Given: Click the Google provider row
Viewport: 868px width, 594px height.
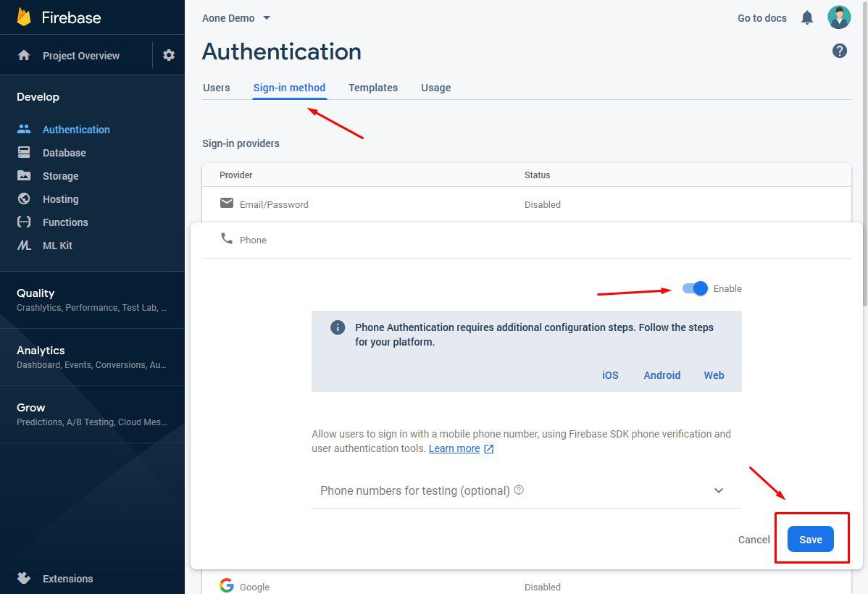Looking at the screenshot, I should (527, 584).
